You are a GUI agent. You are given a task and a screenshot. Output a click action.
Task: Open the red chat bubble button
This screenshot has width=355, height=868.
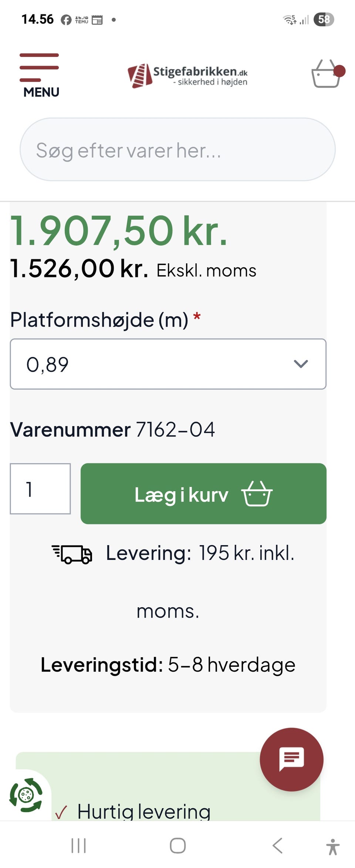291,759
